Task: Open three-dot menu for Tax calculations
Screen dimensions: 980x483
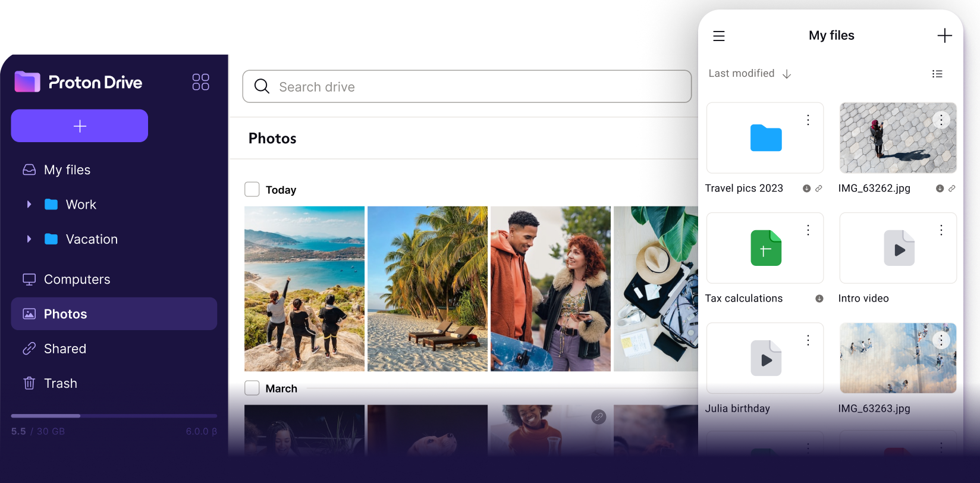Action: pyautogui.click(x=808, y=230)
